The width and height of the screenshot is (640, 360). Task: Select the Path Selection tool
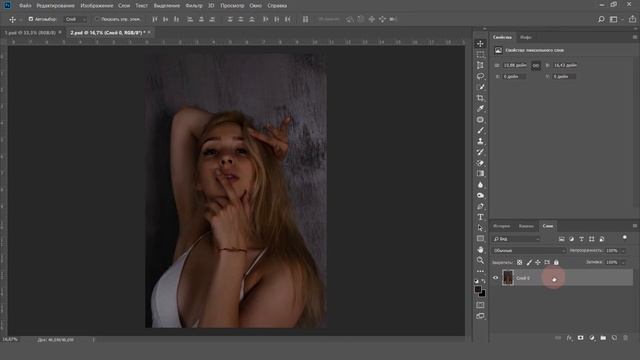[x=480, y=228]
